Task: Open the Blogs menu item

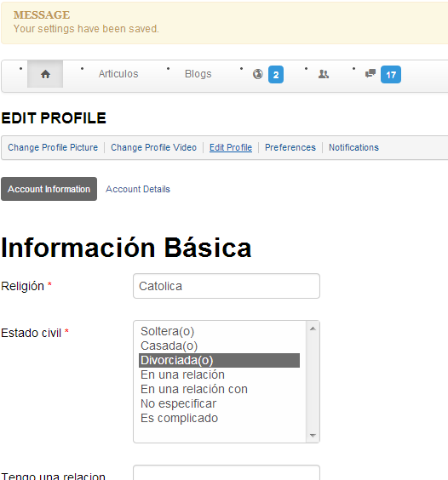Action: coord(198,74)
